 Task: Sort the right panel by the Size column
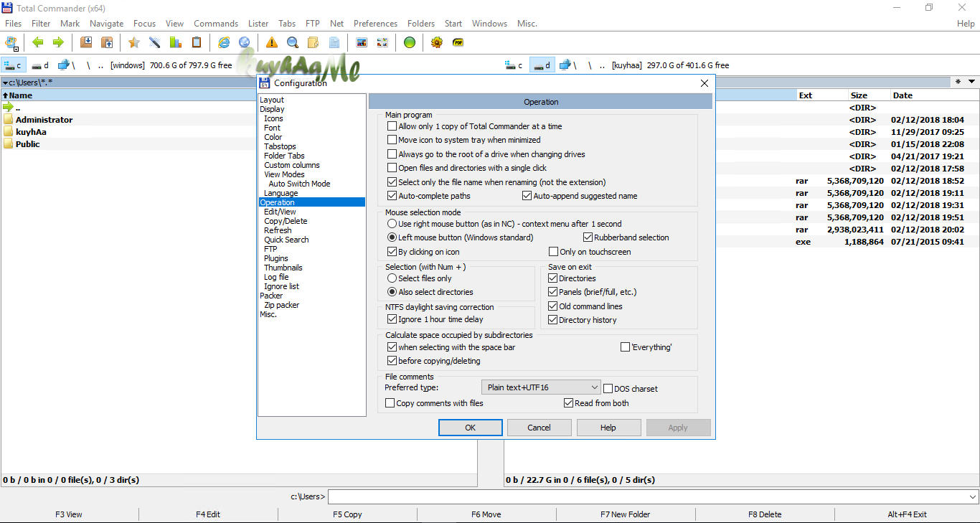[869, 95]
